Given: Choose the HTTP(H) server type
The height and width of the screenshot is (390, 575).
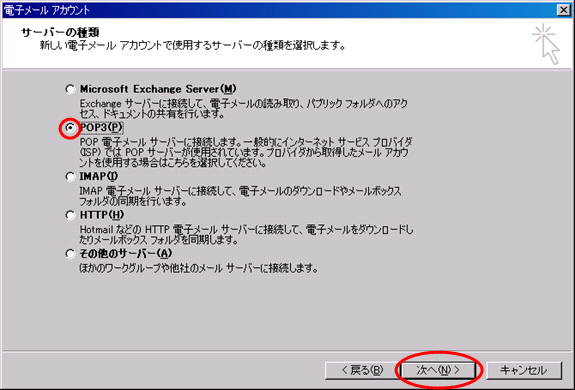Looking at the screenshot, I should (x=70, y=215).
